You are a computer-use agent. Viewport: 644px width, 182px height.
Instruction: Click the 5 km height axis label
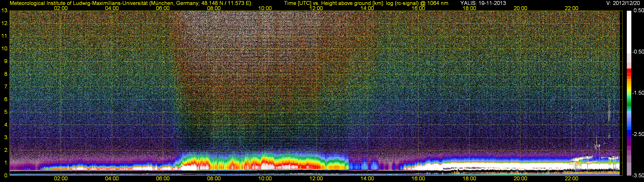click(6, 112)
